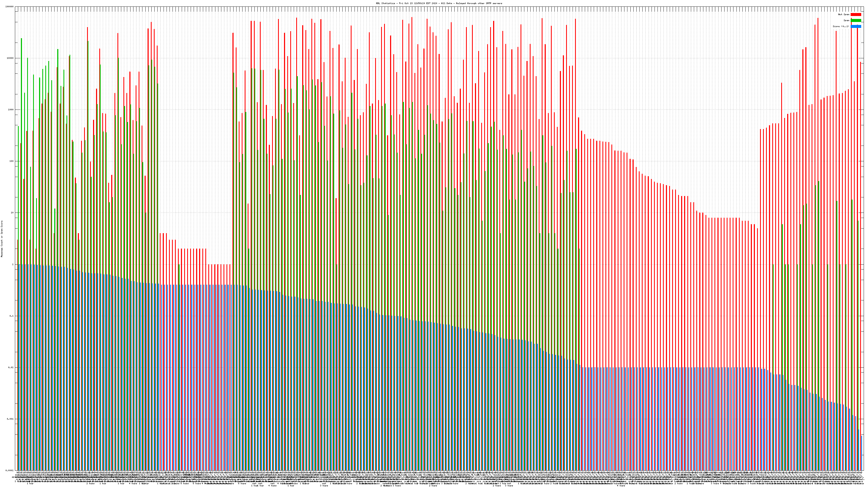The height and width of the screenshot is (488, 868).
Task: Select the 'Score (0..1)' legend label
Action: 841,26
